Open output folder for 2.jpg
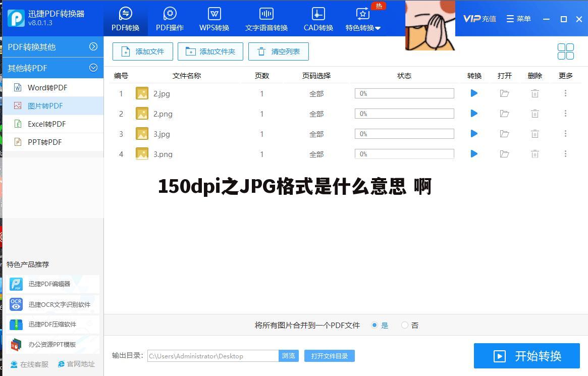This screenshot has width=588, height=376. pos(504,93)
